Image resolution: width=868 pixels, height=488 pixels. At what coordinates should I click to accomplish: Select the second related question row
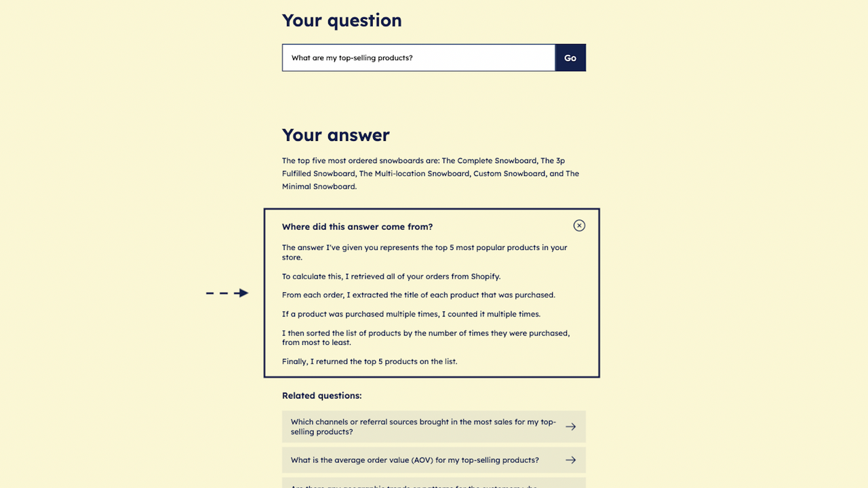tap(433, 460)
